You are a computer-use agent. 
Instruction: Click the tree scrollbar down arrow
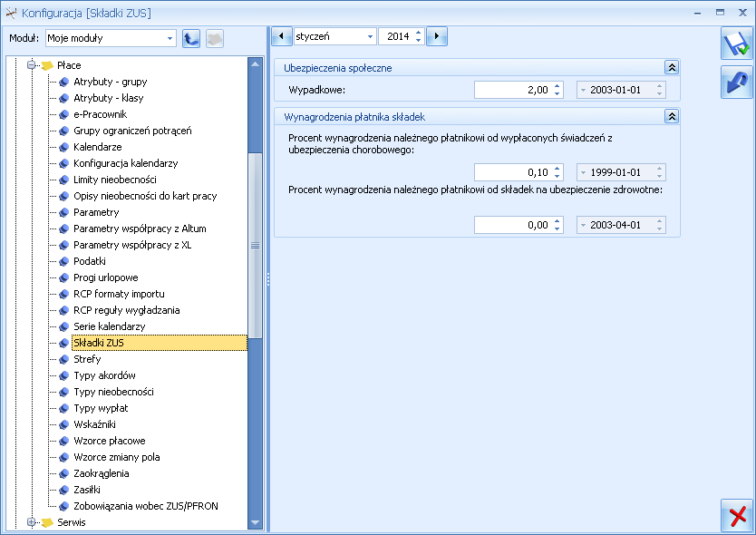(x=255, y=522)
